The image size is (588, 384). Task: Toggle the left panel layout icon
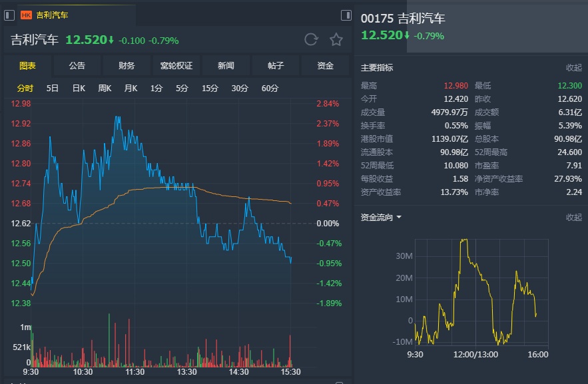pyautogui.click(x=7, y=15)
